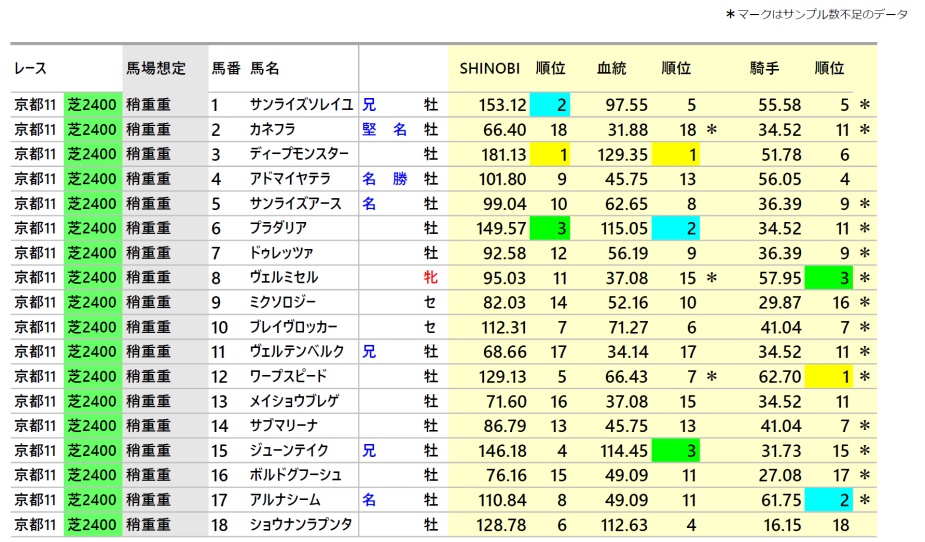Select the 馬名 column header

[265, 69]
